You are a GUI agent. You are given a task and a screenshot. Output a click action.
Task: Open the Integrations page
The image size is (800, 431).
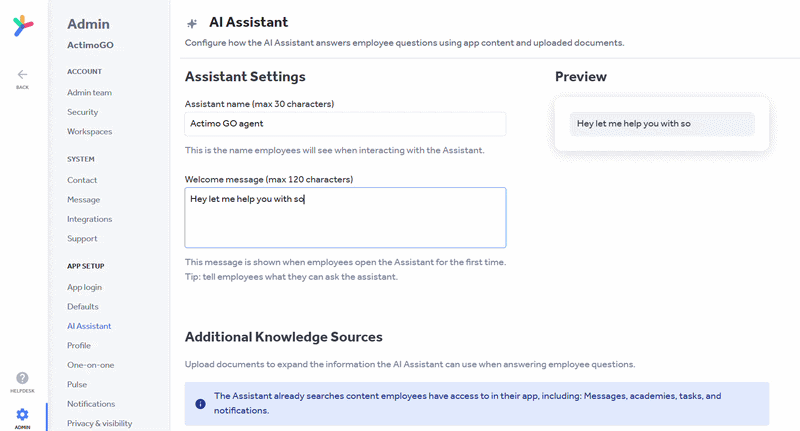pos(89,219)
